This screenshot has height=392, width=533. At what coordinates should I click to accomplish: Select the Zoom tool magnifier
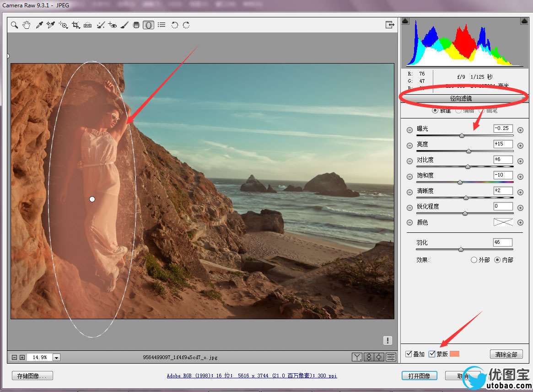[14, 25]
